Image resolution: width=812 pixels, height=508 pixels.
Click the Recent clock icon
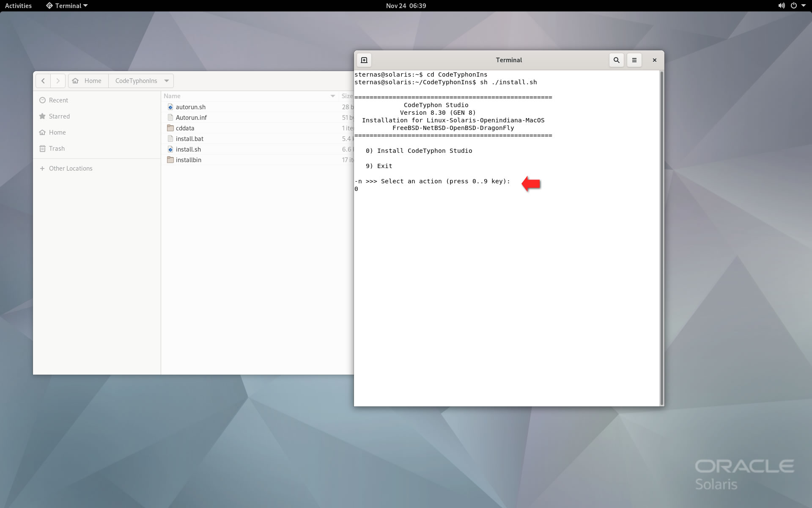[42, 100]
